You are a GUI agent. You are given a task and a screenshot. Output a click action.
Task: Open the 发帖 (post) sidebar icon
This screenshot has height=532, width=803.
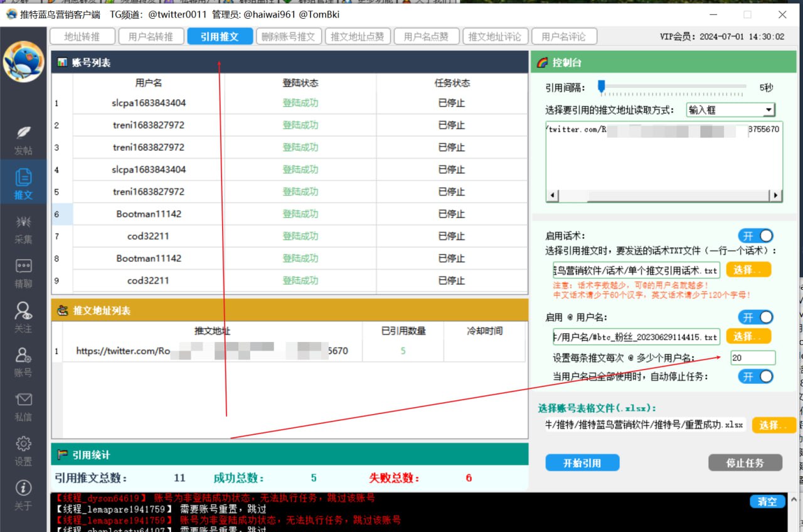(x=23, y=133)
